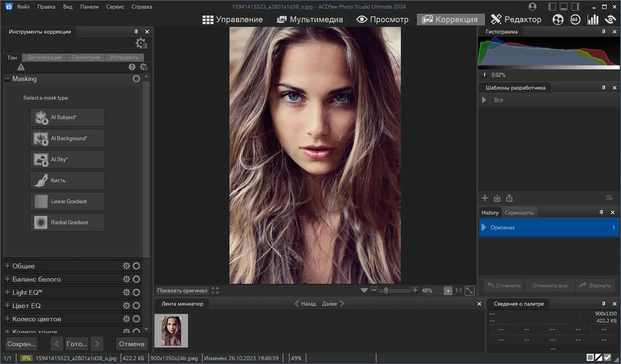This screenshot has width=621, height=364.
Task: Select the AI Background mask
Action: [67, 138]
